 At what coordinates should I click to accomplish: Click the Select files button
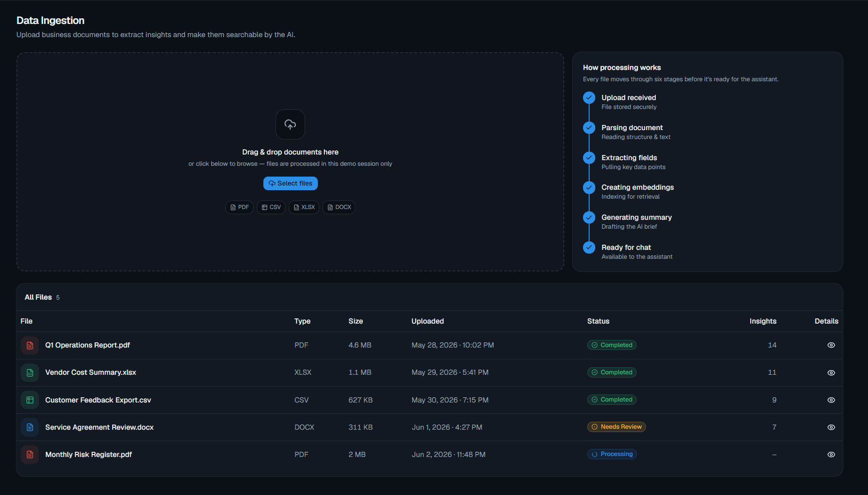290,183
